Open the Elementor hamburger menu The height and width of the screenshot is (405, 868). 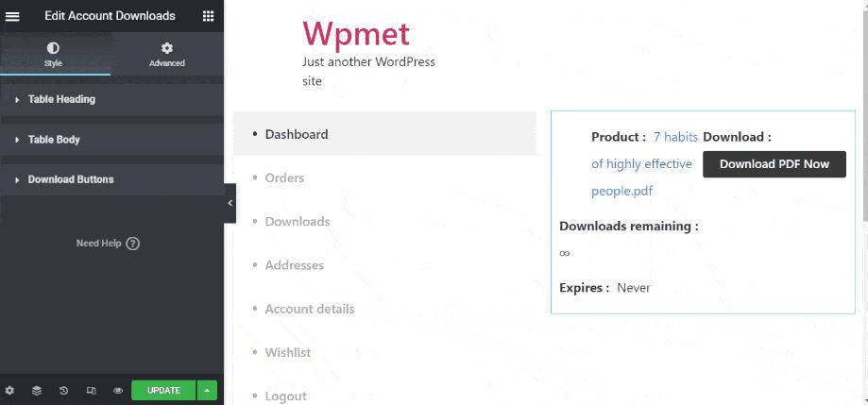(12, 17)
